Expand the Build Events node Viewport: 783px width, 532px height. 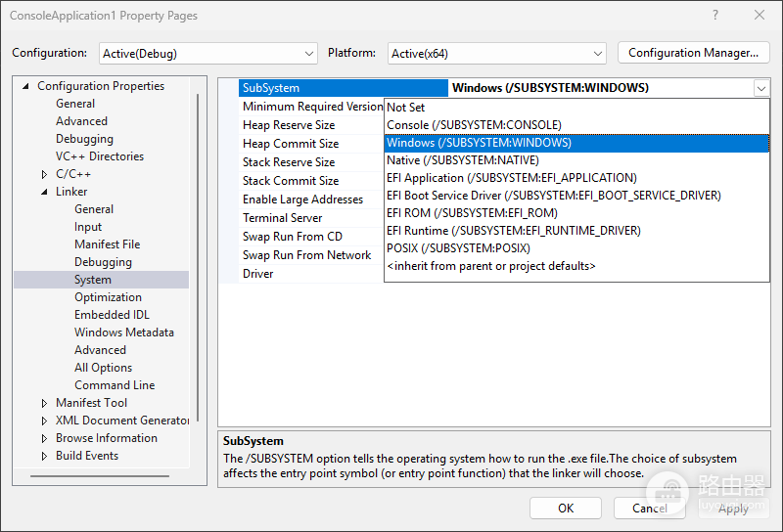(44, 456)
